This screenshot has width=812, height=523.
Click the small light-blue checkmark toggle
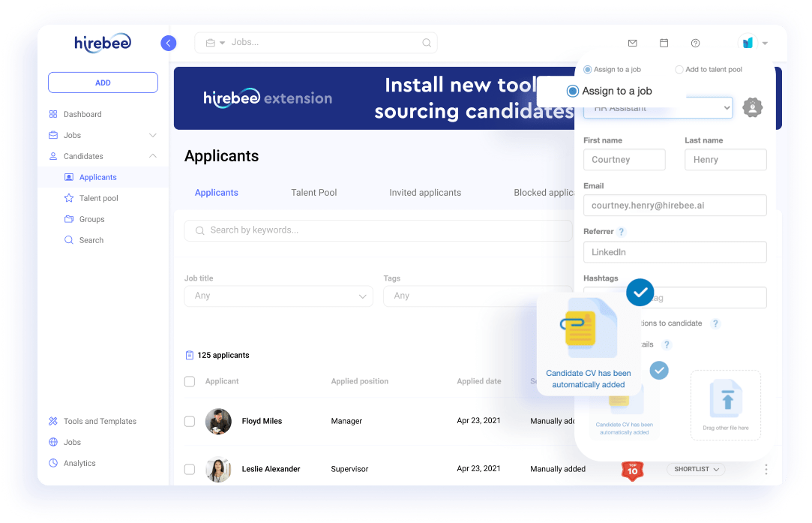click(659, 370)
